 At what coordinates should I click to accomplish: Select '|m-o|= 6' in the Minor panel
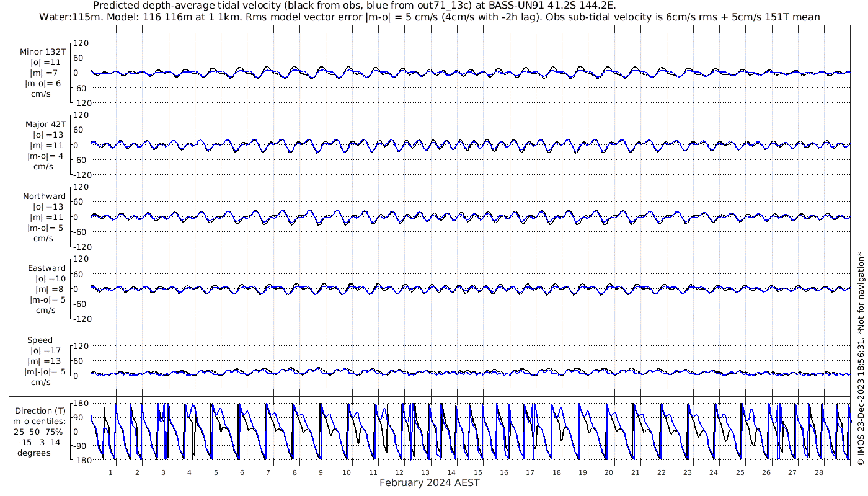43,84
